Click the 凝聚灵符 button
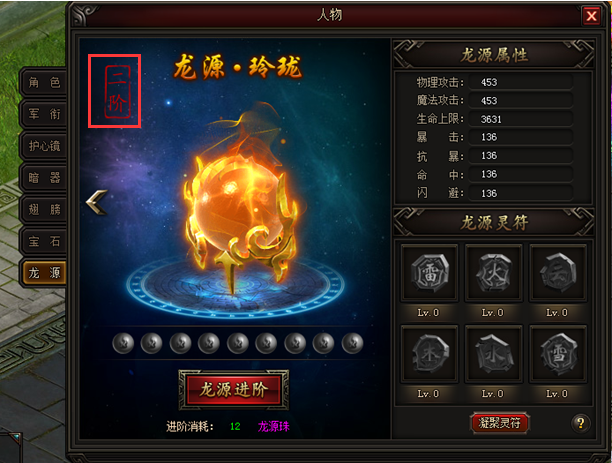612x463 pixels. pos(500,423)
